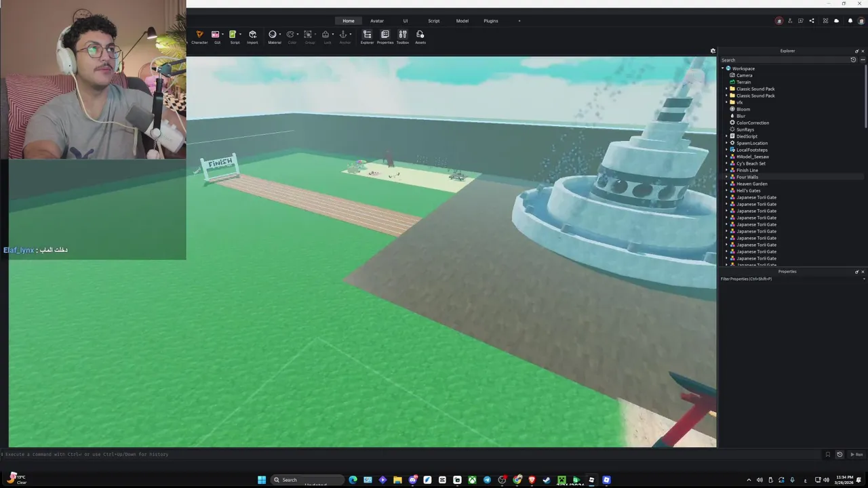The height and width of the screenshot is (488, 868).
Task: Insert a Character from the Home ribbon
Action: coord(199,37)
